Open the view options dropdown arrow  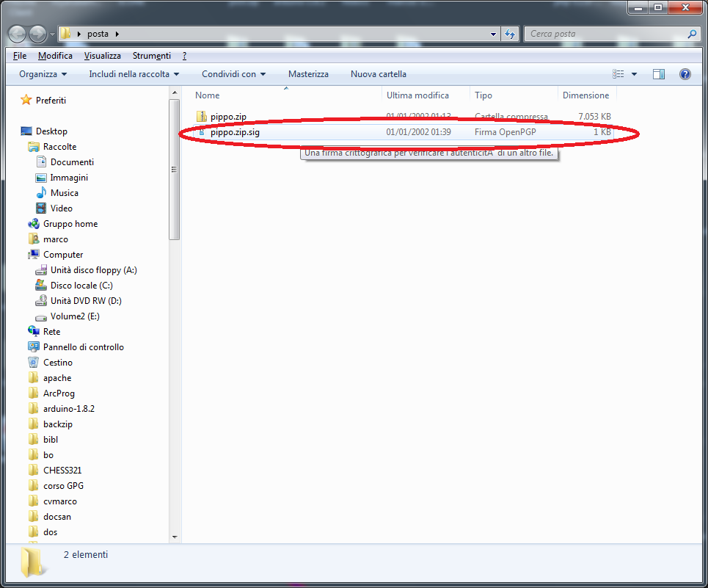(x=634, y=74)
